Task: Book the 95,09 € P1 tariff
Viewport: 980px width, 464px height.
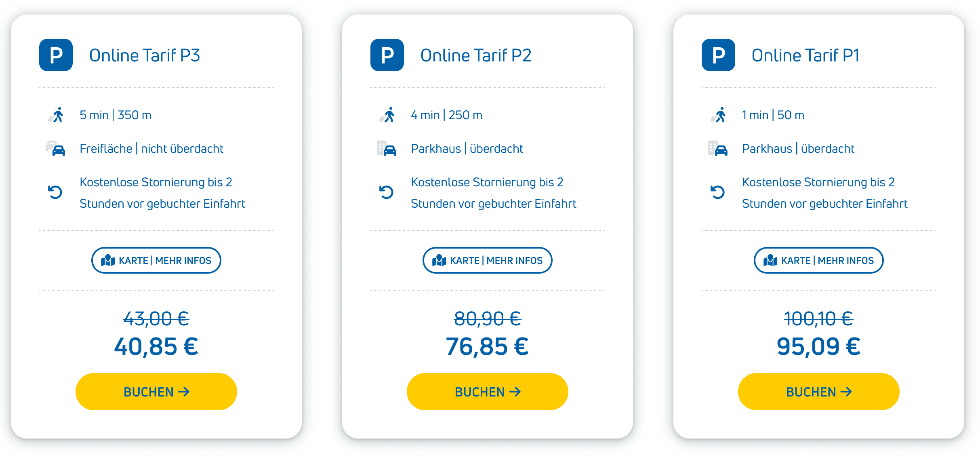Action: click(819, 392)
